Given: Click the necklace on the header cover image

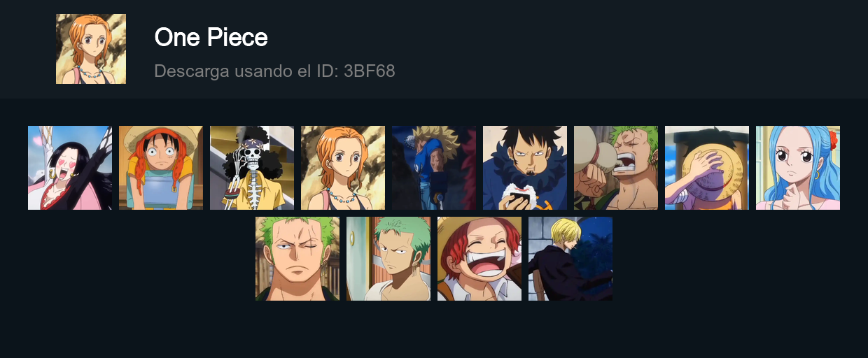Looking at the screenshot, I should click(90, 72).
